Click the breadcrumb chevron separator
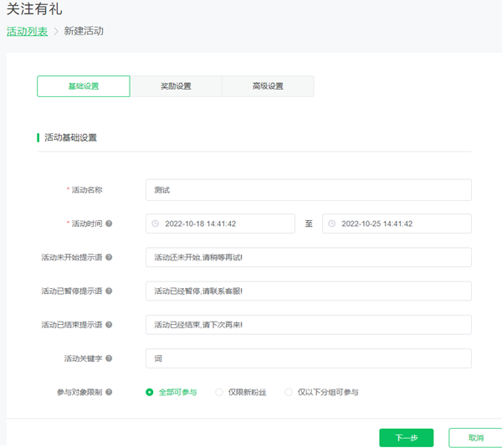This screenshot has width=502, height=448. (56, 32)
